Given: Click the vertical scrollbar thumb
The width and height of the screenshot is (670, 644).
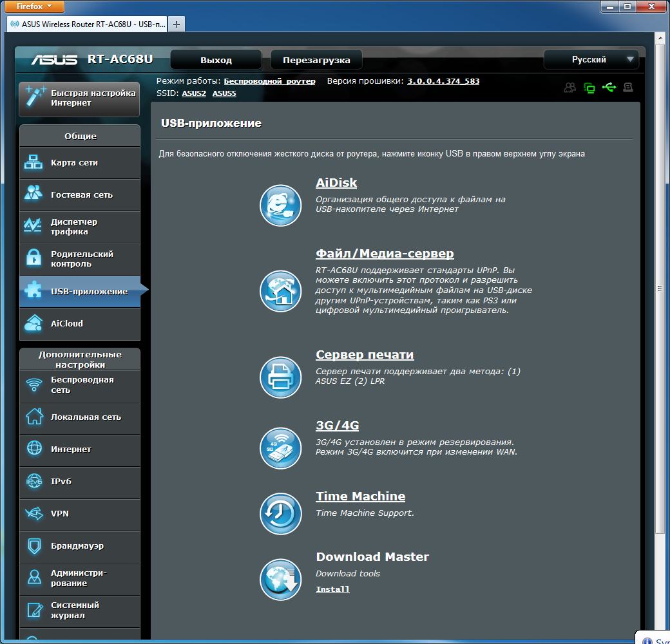Looking at the screenshot, I should pos(660,289).
